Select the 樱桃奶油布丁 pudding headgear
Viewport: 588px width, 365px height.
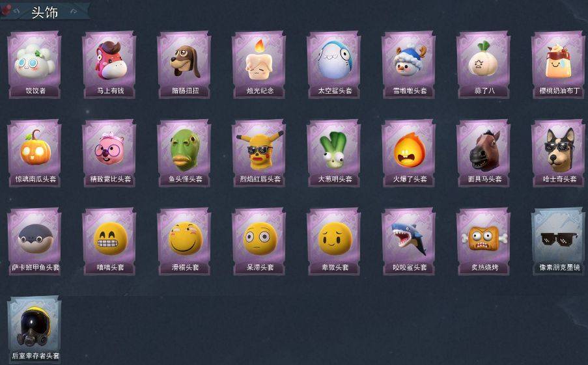tap(559, 64)
